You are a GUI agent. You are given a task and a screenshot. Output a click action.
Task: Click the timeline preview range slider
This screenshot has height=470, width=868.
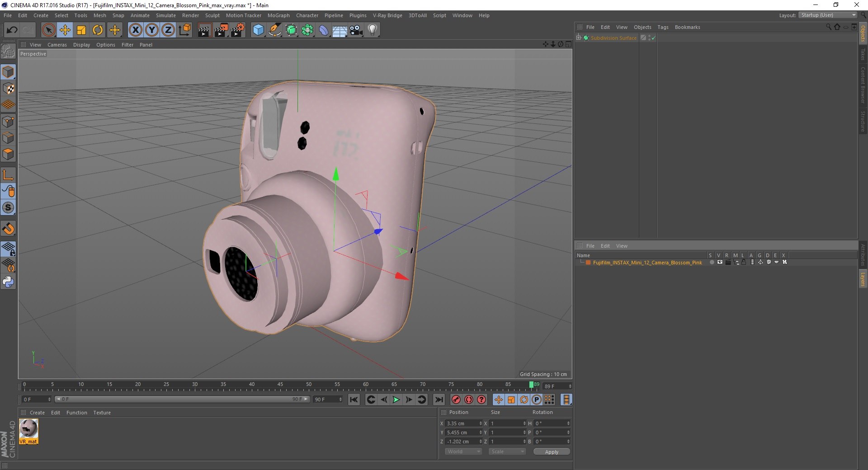182,399
